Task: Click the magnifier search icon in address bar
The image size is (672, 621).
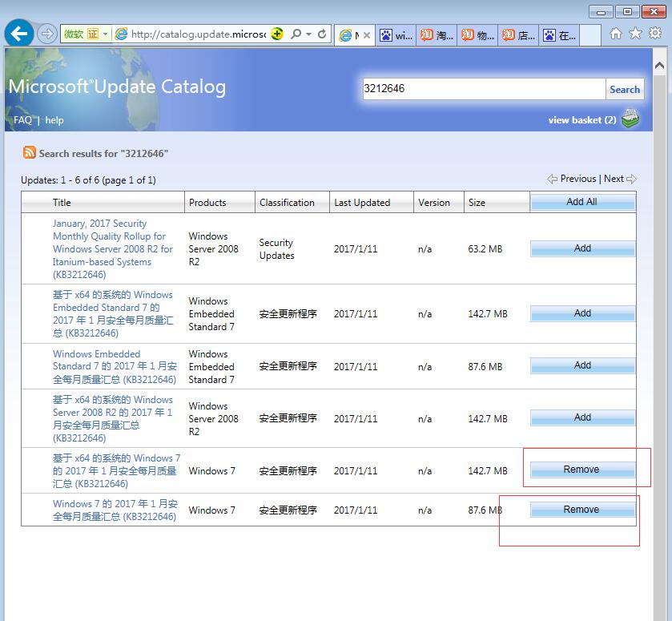Action: click(296, 34)
